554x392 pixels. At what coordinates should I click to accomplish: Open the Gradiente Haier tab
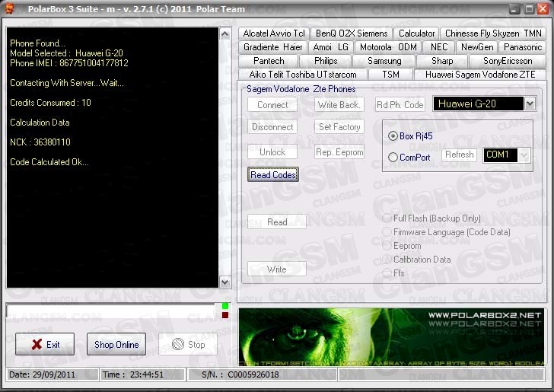pos(273,47)
